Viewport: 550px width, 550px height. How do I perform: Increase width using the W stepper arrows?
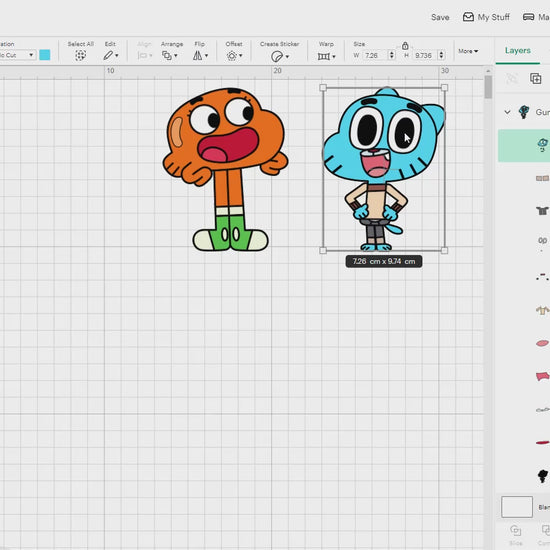coord(392,55)
